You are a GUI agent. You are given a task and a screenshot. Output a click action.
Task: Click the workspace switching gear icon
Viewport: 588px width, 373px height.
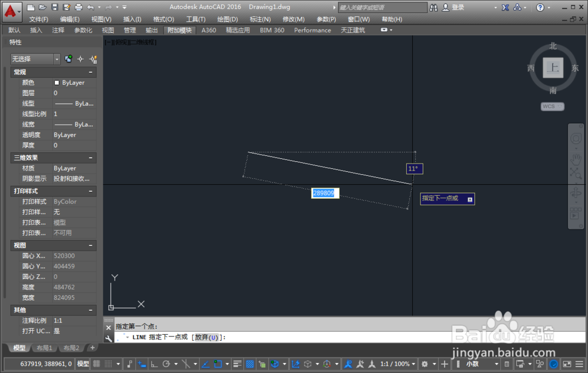425,364
